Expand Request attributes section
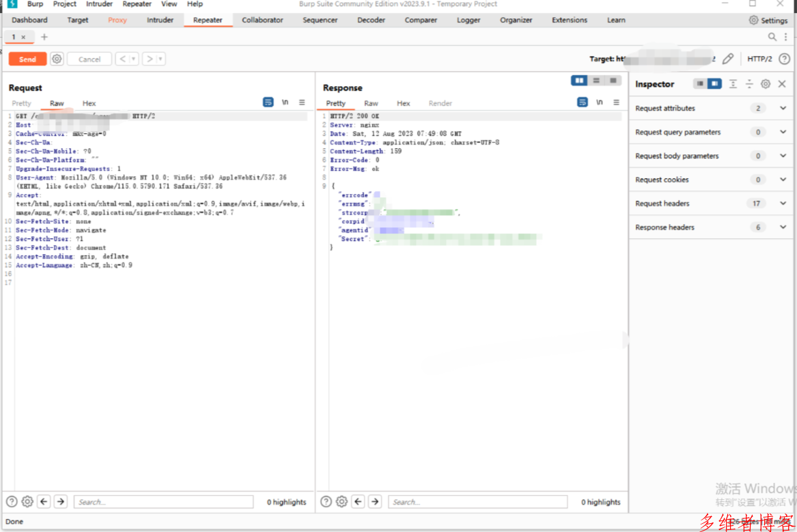This screenshot has width=797, height=532. tap(711, 108)
